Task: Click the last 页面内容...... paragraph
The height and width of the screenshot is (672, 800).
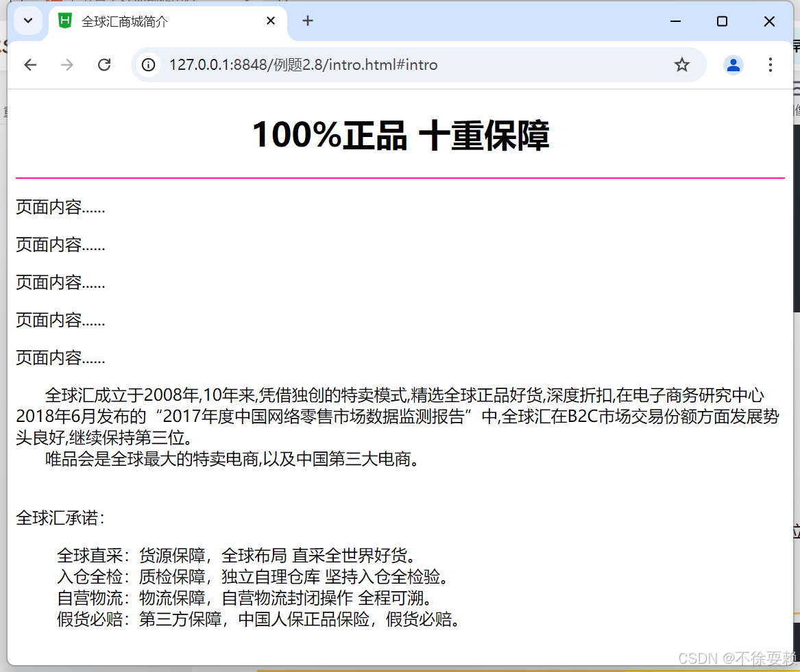Action: [x=60, y=358]
